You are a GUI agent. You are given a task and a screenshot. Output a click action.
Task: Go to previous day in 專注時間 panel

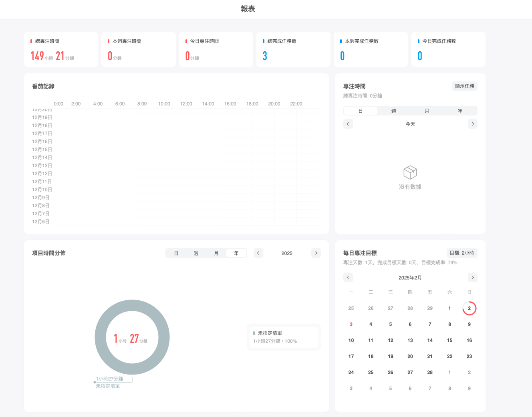348,123
